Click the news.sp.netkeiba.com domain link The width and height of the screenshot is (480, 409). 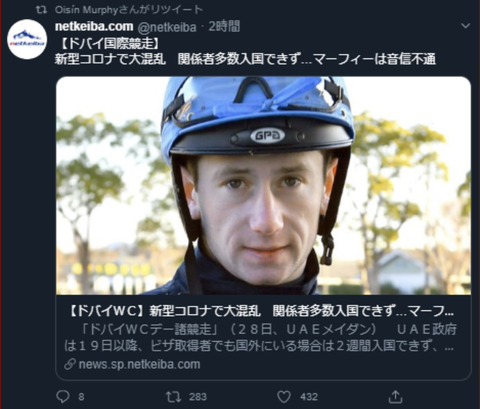(139, 364)
